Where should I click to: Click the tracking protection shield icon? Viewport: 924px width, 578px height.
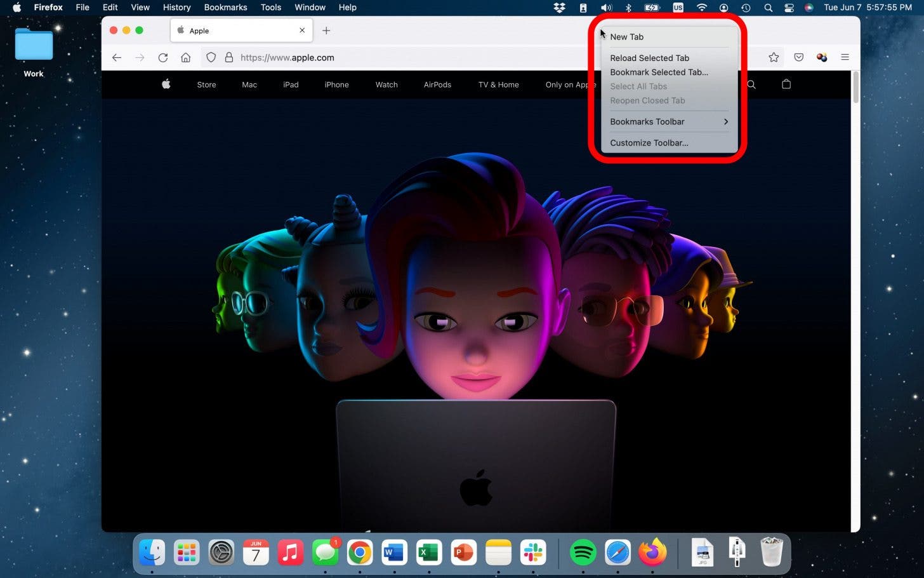point(211,58)
